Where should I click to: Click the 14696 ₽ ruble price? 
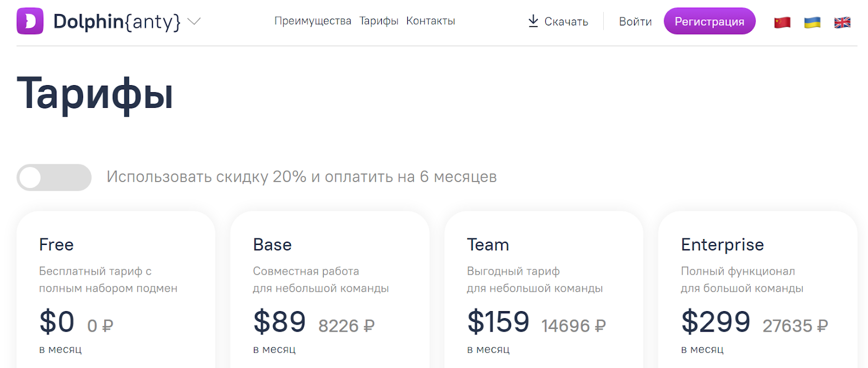pyautogui.click(x=574, y=326)
